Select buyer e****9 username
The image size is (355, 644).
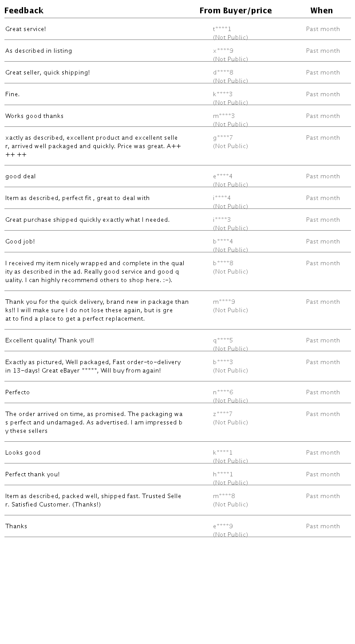click(223, 526)
